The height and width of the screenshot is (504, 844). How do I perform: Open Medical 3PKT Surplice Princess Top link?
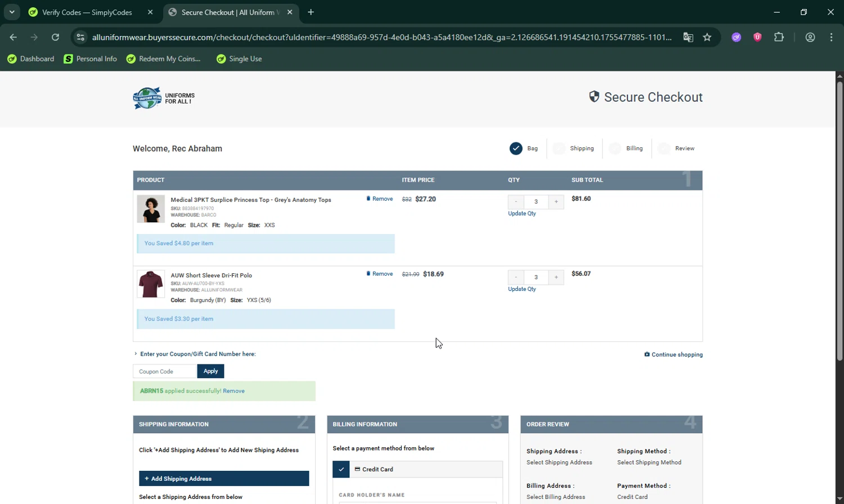[x=251, y=200]
